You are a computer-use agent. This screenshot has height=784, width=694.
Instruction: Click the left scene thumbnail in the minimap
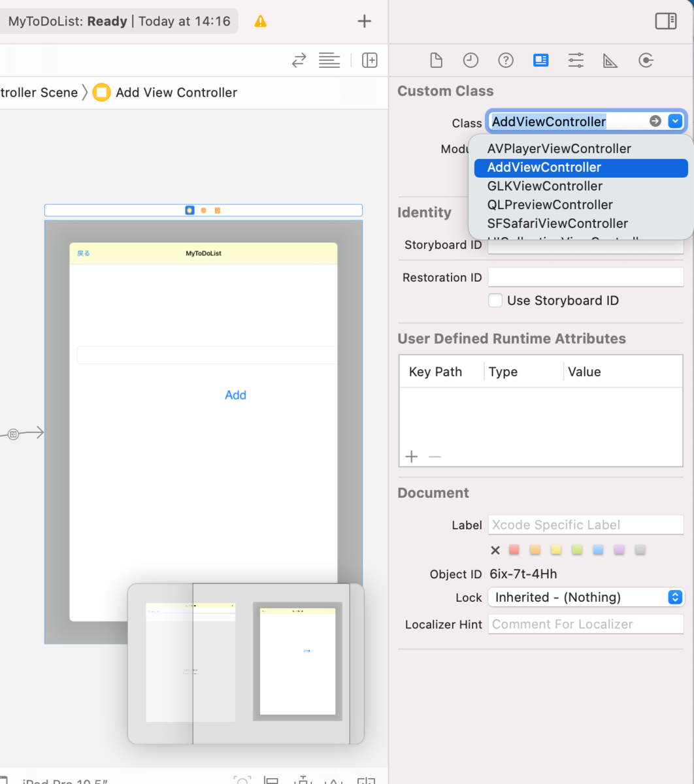pos(190,662)
